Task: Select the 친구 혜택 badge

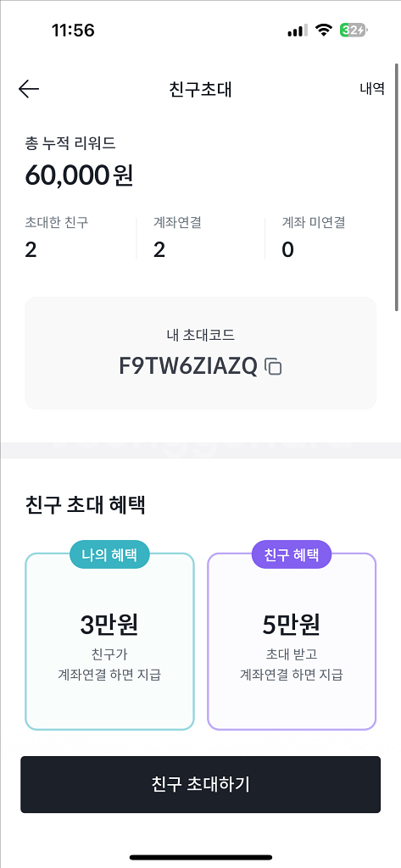Action: 292,554
